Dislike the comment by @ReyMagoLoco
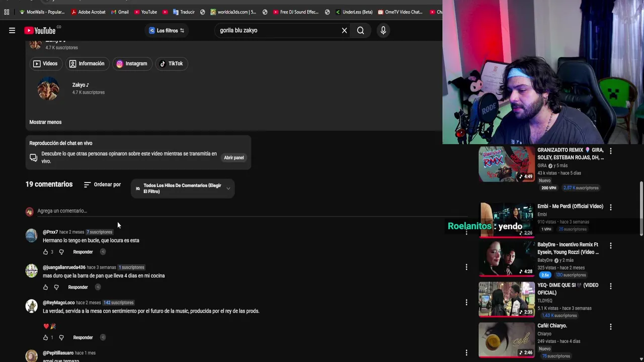 tap(61, 337)
